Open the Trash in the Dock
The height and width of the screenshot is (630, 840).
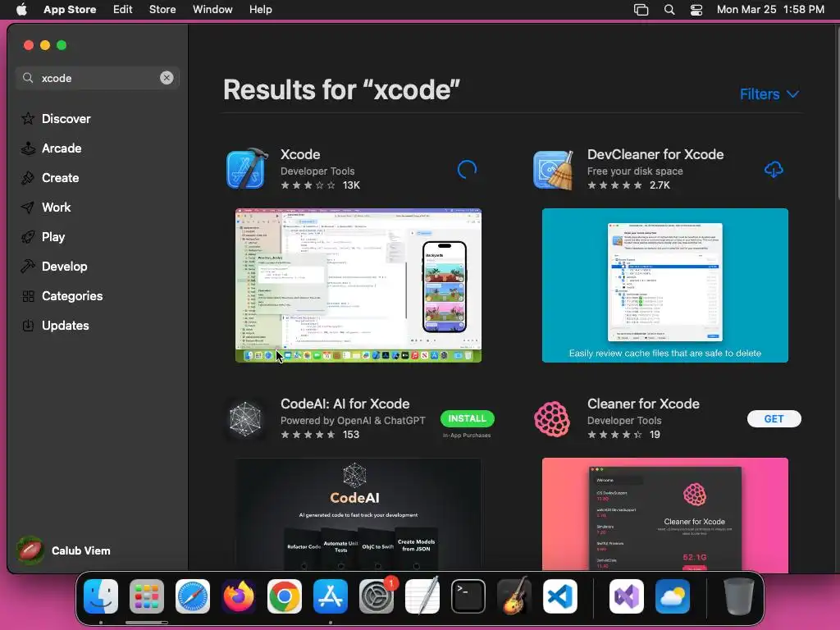click(739, 596)
